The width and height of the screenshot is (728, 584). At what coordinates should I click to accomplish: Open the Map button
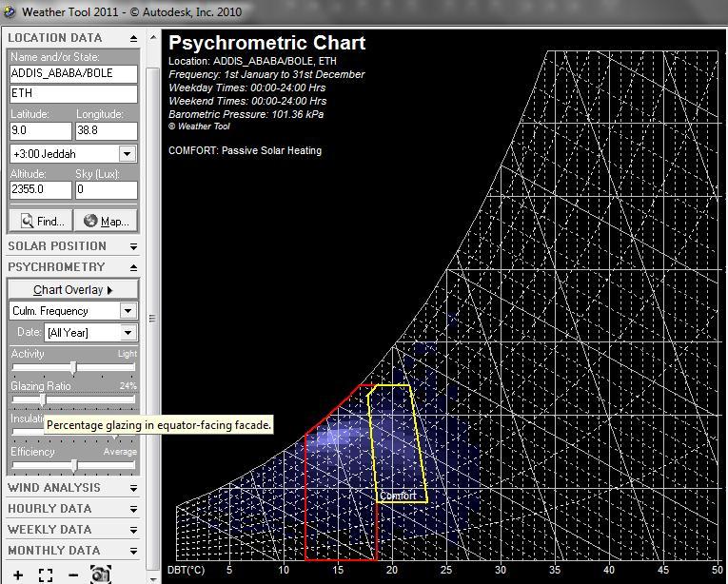[x=106, y=221]
